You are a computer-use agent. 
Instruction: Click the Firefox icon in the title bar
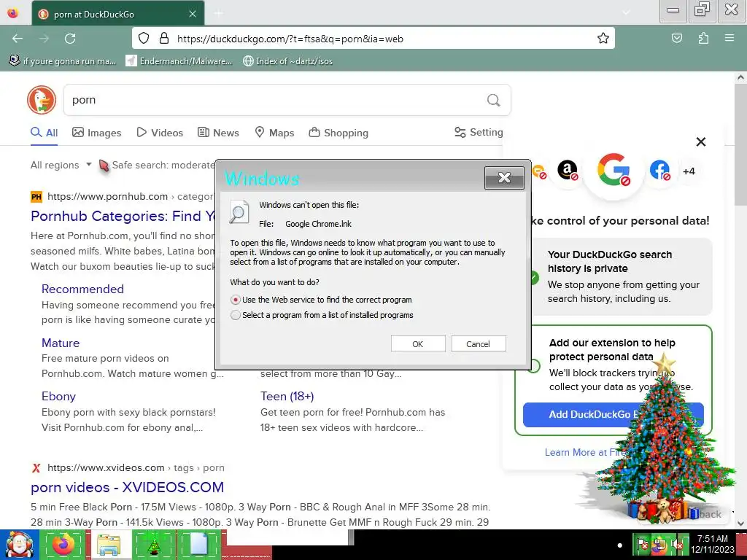coord(13,13)
